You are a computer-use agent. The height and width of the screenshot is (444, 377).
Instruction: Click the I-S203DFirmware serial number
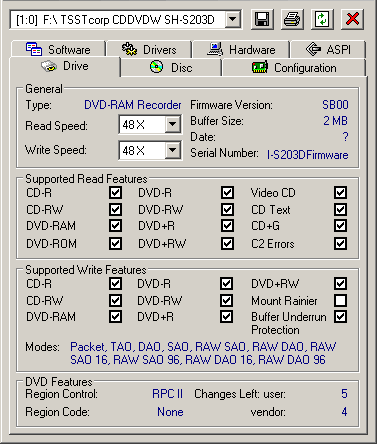tap(307, 155)
